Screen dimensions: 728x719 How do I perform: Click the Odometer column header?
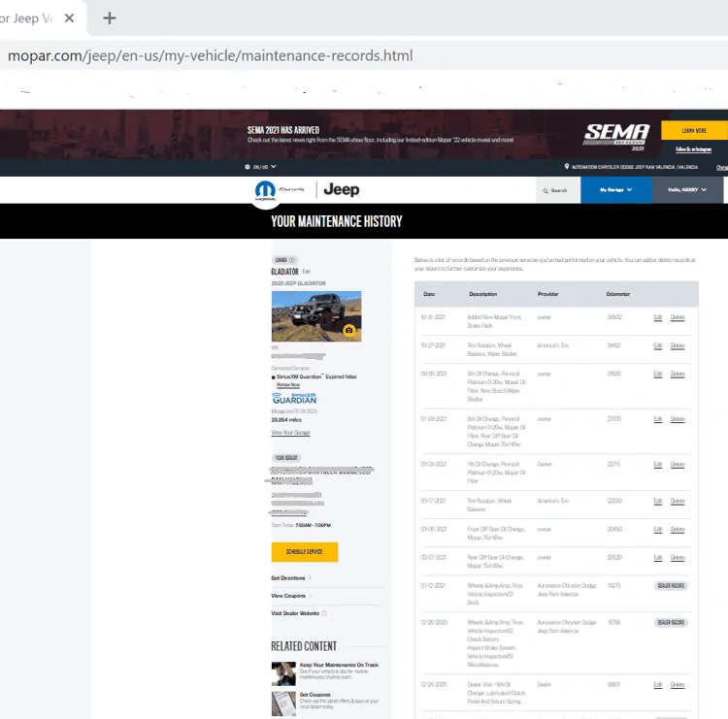pyautogui.click(x=618, y=294)
